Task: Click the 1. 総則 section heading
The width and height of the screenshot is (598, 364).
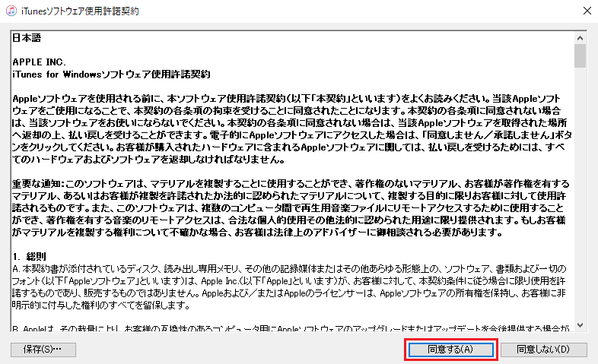Action: (x=30, y=256)
